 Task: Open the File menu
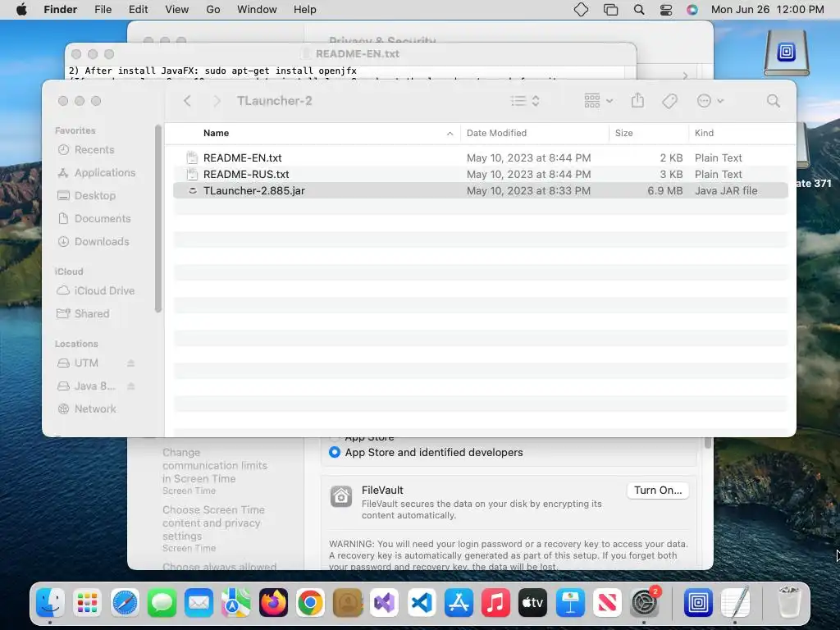click(103, 10)
